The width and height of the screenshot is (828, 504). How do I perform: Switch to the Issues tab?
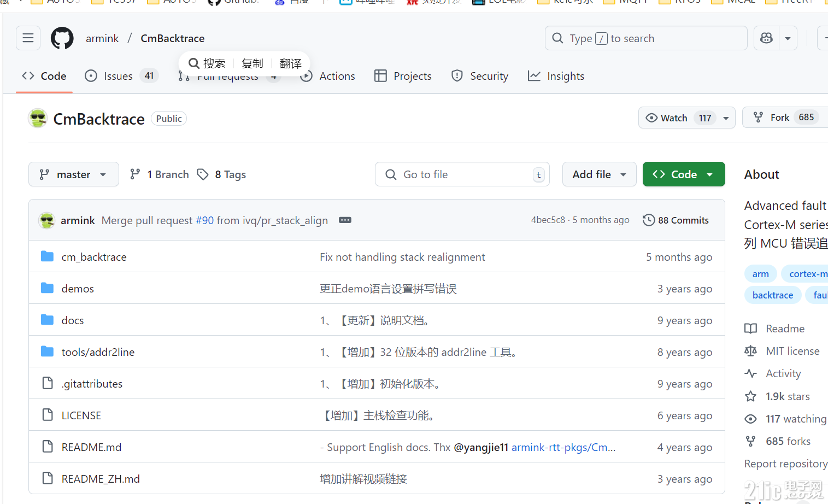pos(121,76)
